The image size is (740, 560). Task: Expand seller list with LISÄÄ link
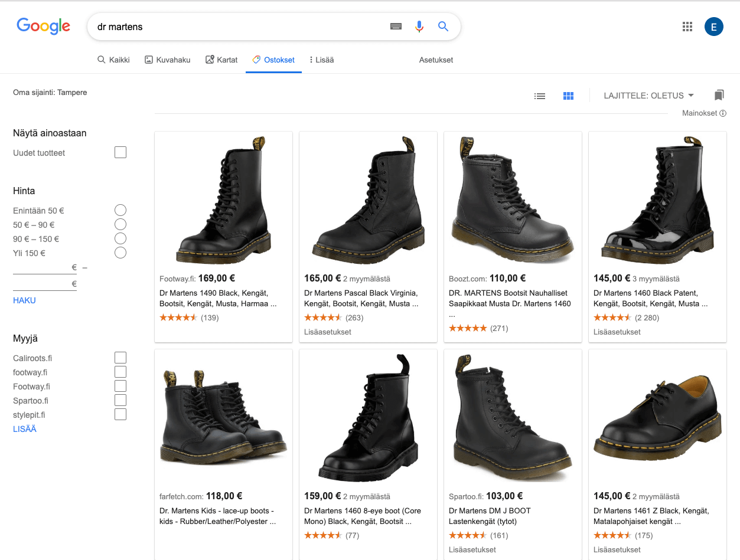25,429
